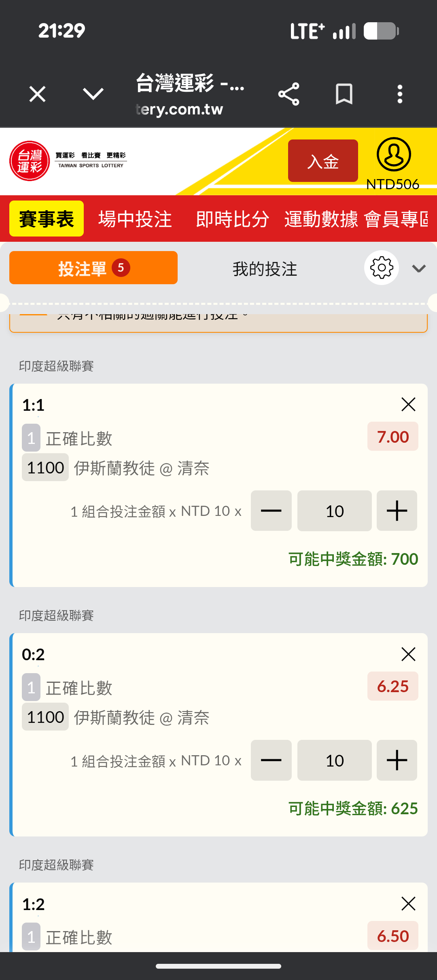Open bet slip settings gear
This screenshot has height=980, width=437.
(x=381, y=268)
